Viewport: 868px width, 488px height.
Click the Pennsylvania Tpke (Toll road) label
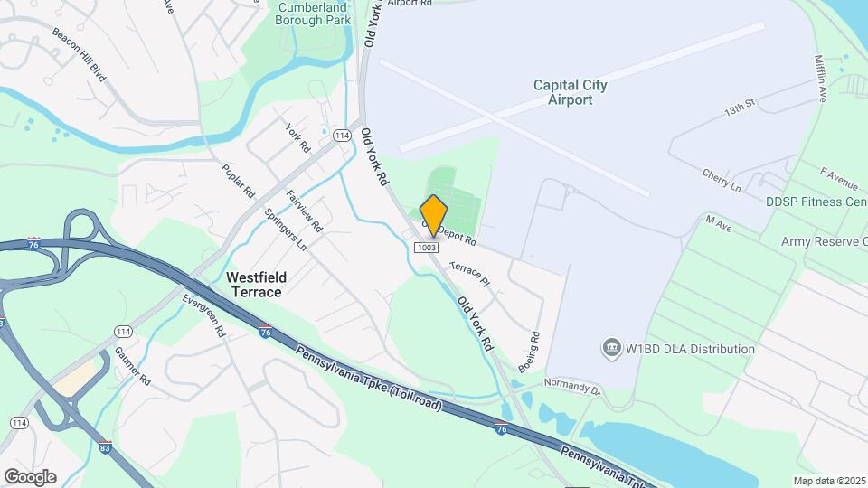coord(369,379)
